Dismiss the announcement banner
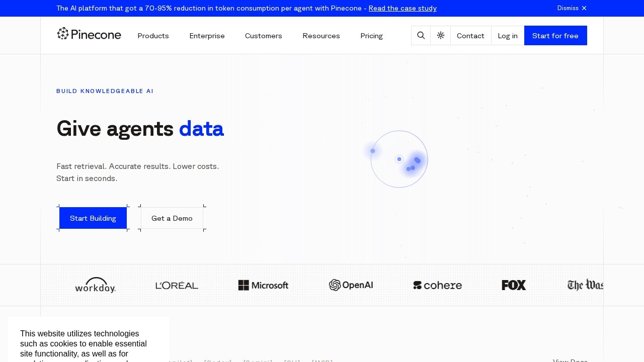This screenshot has width=644, height=362. point(572,8)
